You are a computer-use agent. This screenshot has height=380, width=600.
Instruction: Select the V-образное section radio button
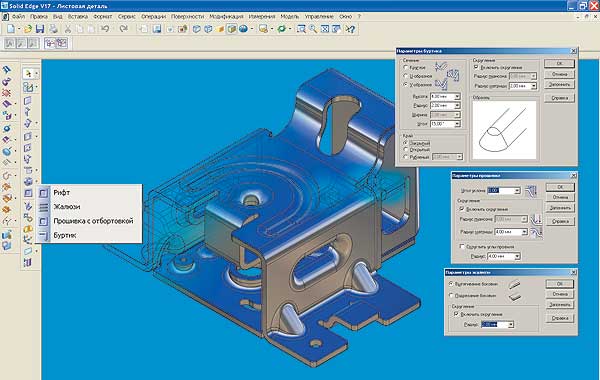tap(406, 85)
